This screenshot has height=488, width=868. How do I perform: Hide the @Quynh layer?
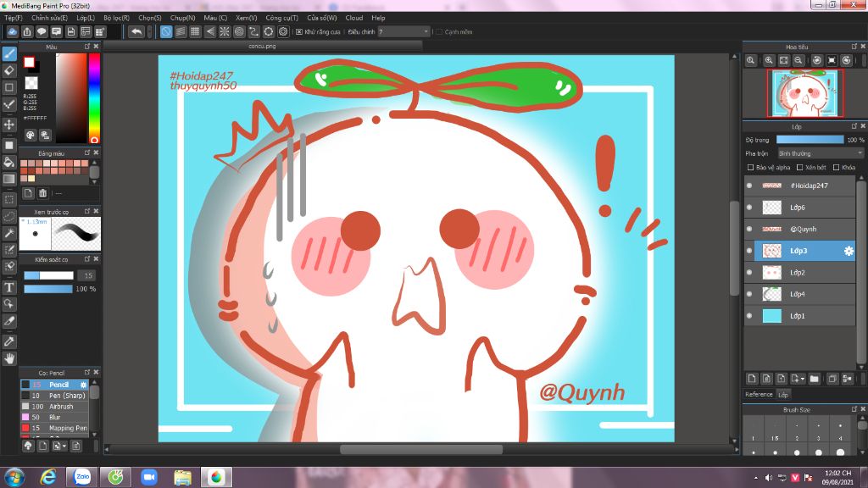pyautogui.click(x=749, y=229)
